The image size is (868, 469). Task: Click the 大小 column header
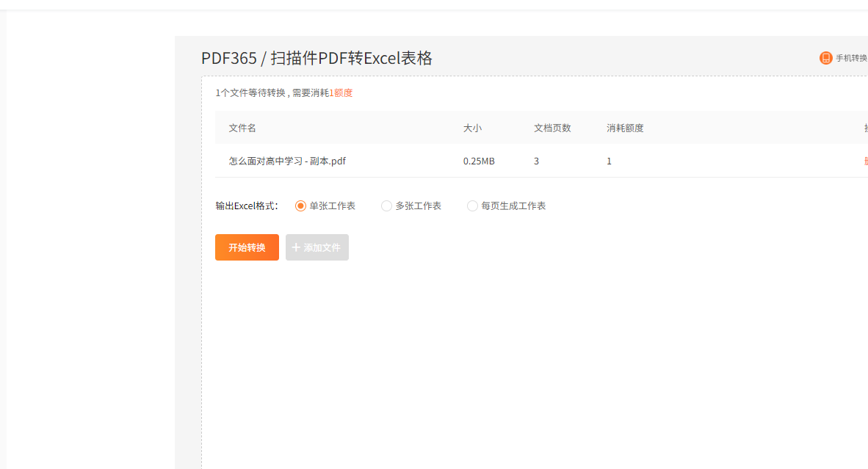pos(472,128)
